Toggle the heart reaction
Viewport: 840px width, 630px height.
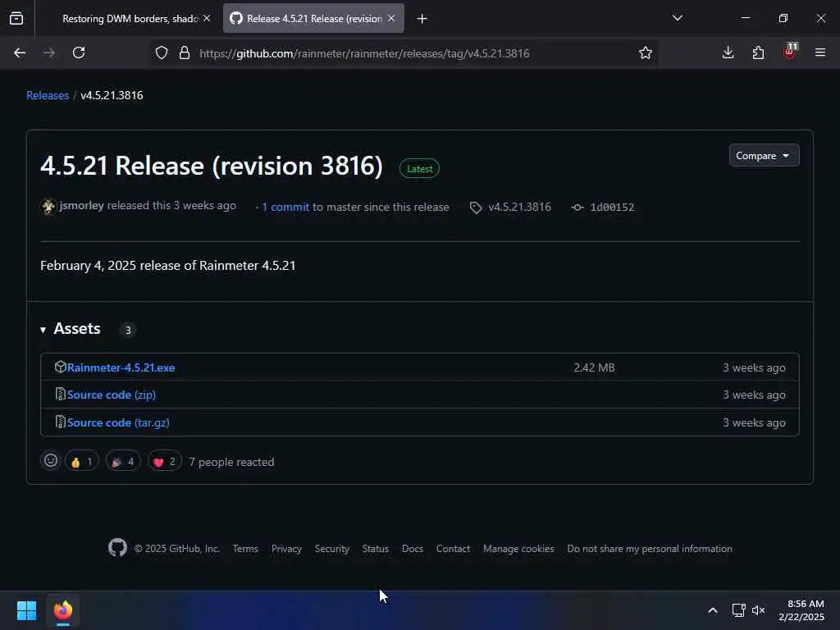(164, 461)
